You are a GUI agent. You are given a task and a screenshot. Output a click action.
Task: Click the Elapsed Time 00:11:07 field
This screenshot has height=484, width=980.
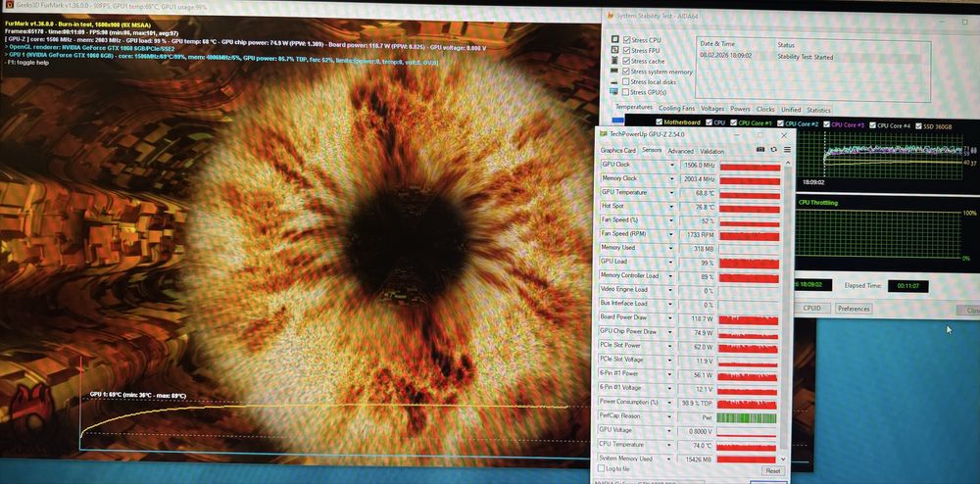coord(907,286)
